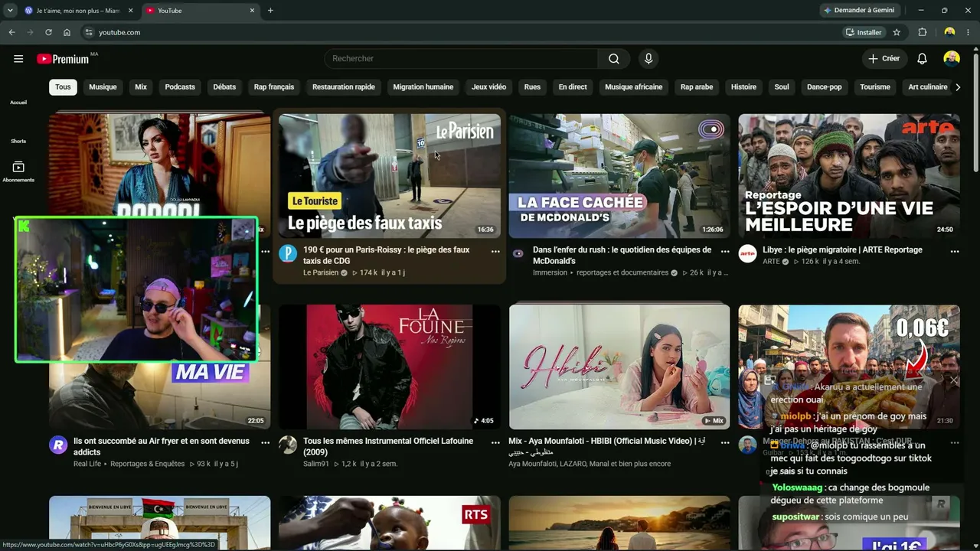This screenshot has height=551, width=980.
Task: Click 'Demander à Gemini' button
Action: [861, 11]
